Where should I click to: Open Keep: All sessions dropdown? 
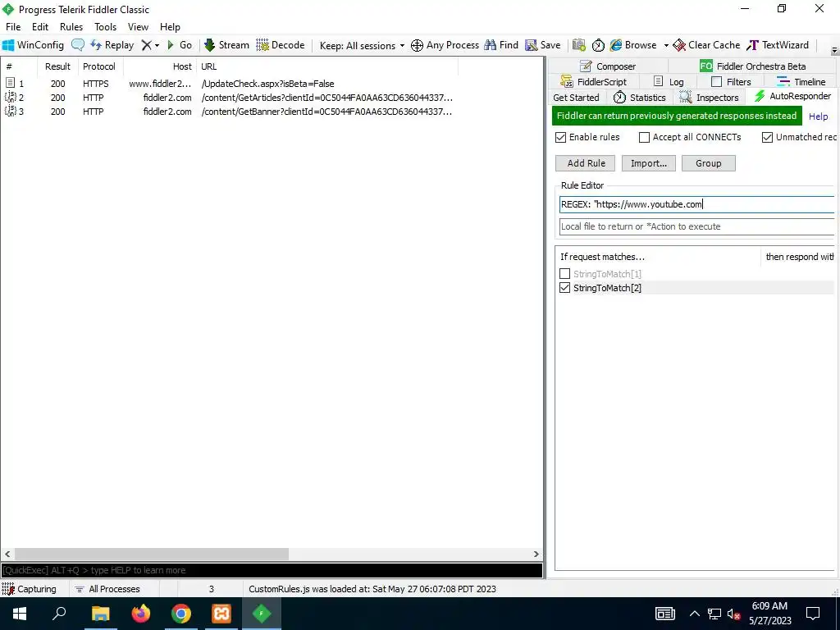coord(362,46)
